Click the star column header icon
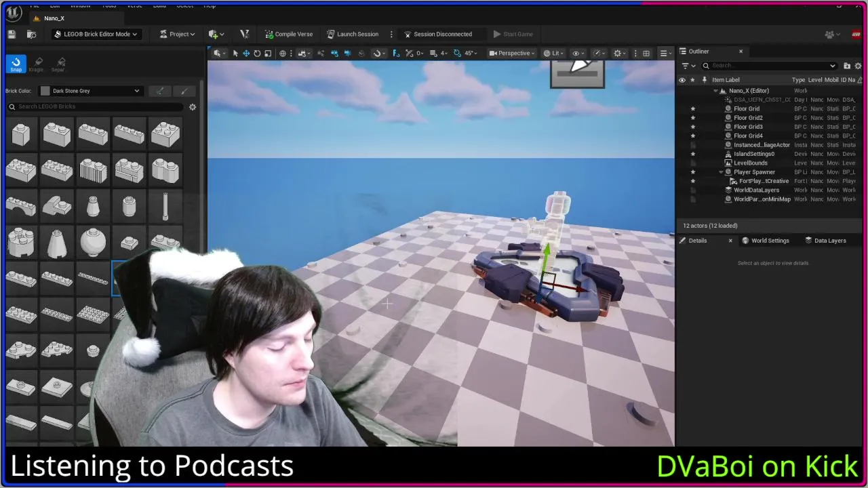This screenshot has height=488, width=868. click(692, 80)
